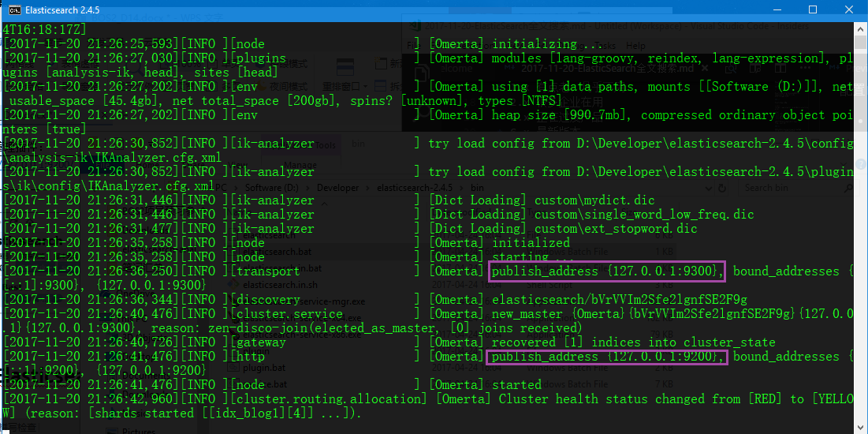The image size is (868, 434).
Task: Click the 'custom\mydict.dic' dictionary entry
Action: click(594, 200)
